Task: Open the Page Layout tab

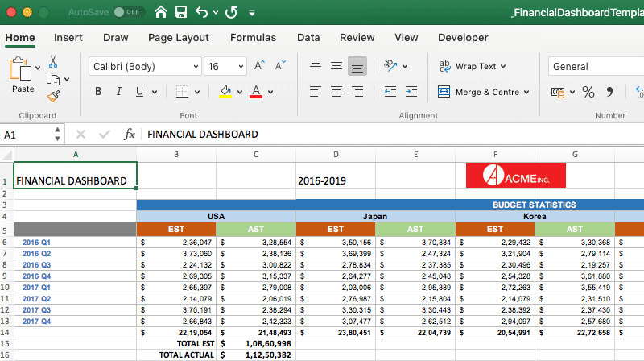Action: coord(179,38)
